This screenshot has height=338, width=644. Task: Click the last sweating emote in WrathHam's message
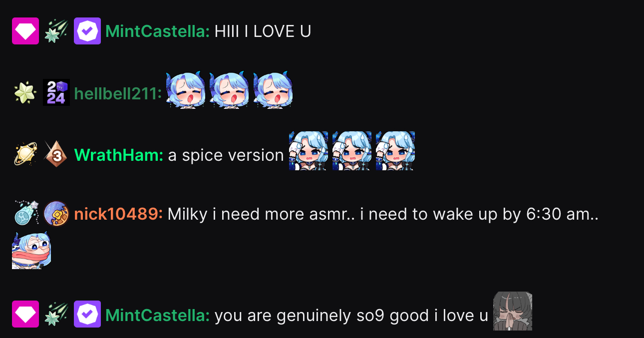[395, 151]
